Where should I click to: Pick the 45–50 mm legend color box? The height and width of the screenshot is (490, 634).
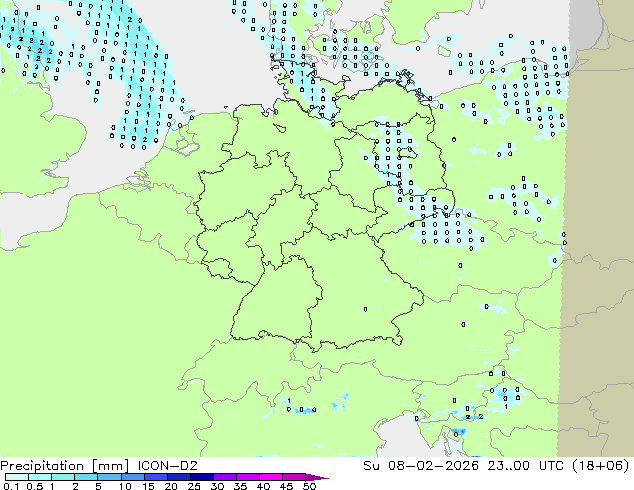click(x=294, y=477)
